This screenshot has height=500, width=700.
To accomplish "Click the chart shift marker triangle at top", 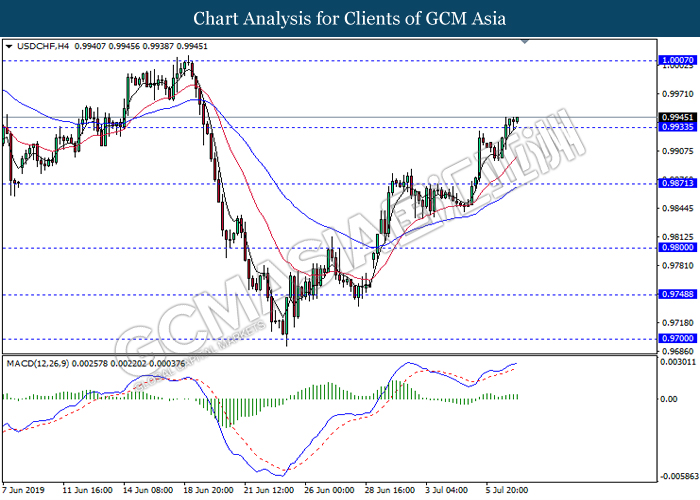I will pyautogui.click(x=525, y=42).
